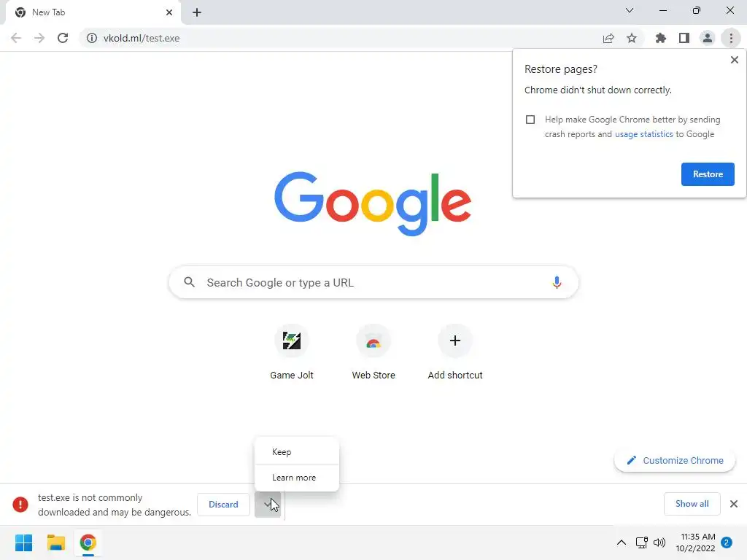Open the Game Jolt shortcut
The height and width of the screenshot is (560, 747).
tap(292, 353)
